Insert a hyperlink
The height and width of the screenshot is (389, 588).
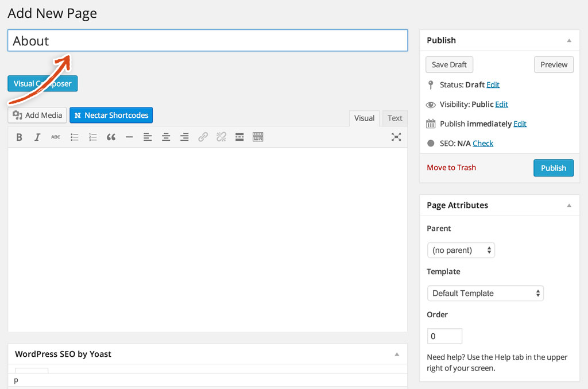tap(203, 137)
